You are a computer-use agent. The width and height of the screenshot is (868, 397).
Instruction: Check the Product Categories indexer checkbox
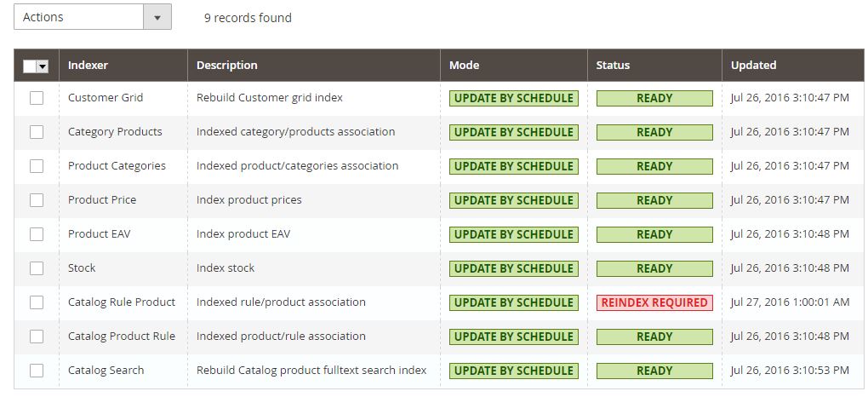tap(37, 166)
